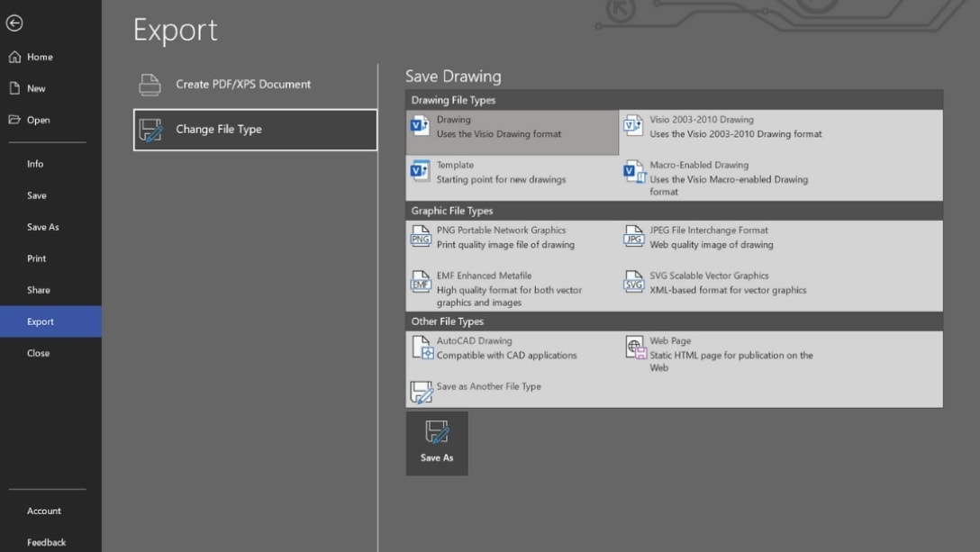Choose Open in the sidebar

click(x=50, y=120)
